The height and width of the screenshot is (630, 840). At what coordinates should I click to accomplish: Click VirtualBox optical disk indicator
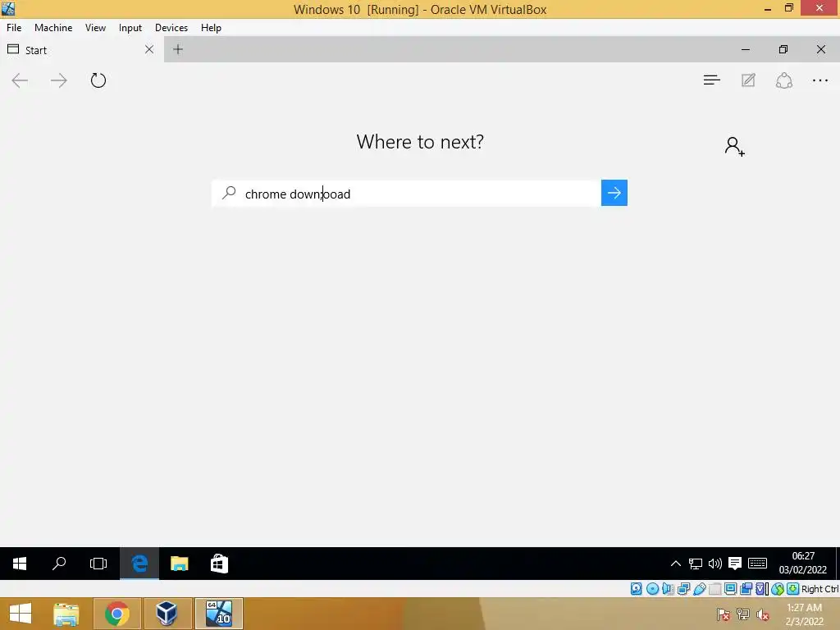(652, 589)
